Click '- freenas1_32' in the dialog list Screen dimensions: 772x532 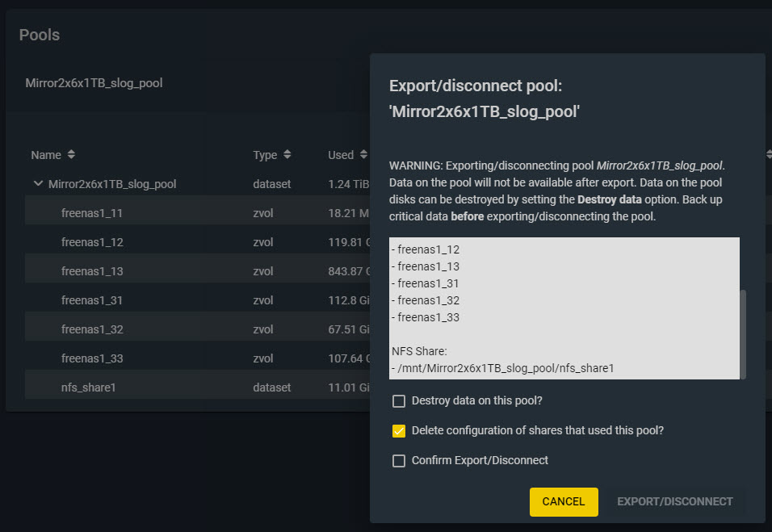(426, 300)
